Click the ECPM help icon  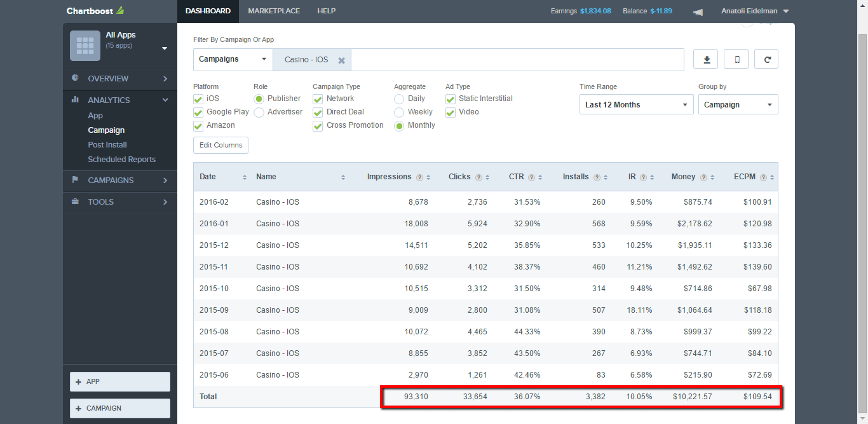click(x=763, y=177)
